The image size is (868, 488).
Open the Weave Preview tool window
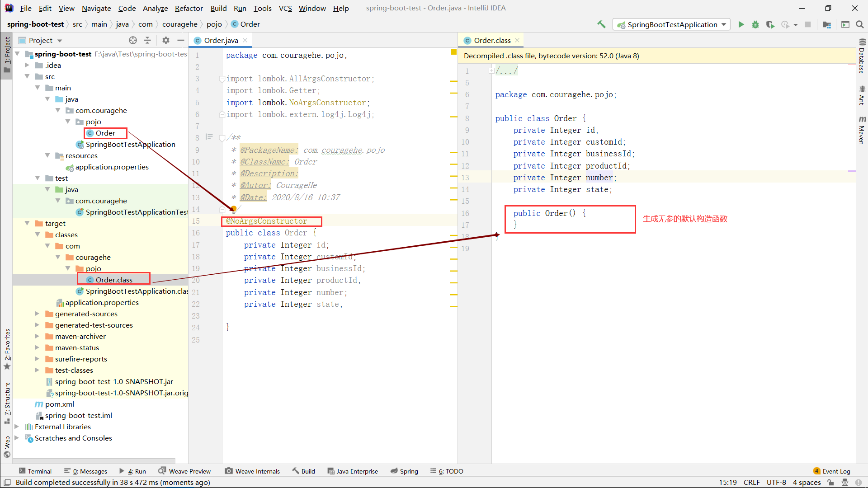[x=184, y=471]
